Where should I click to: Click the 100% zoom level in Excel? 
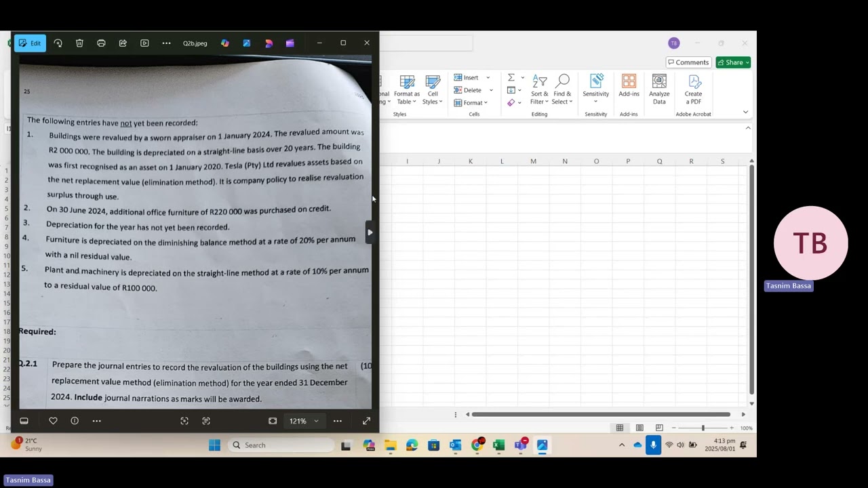click(x=746, y=428)
